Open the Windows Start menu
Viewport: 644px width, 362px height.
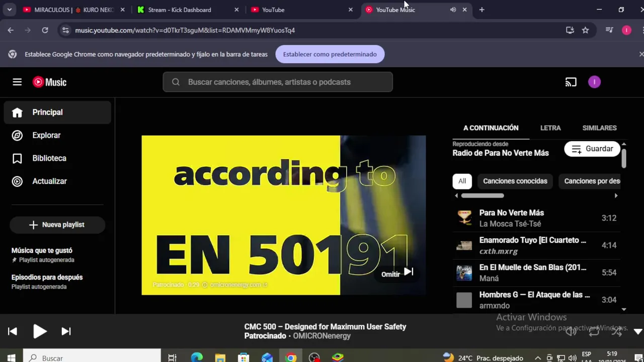pyautogui.click(x=11, y=358)
